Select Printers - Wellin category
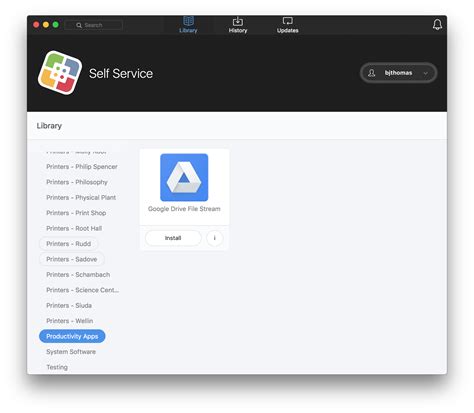This screenshot has height=413, width=474. 70,321
